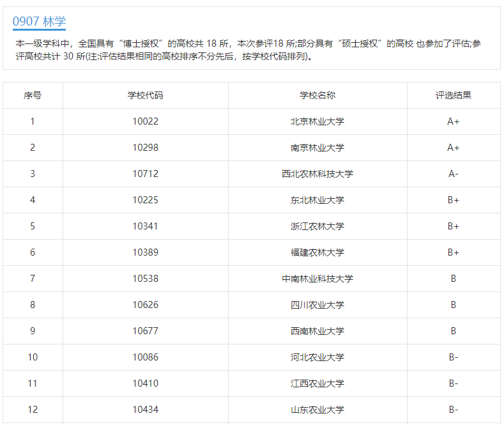Click school code 10434
Viewport: 504px width, 425px height.
click(x=145, y=410)
